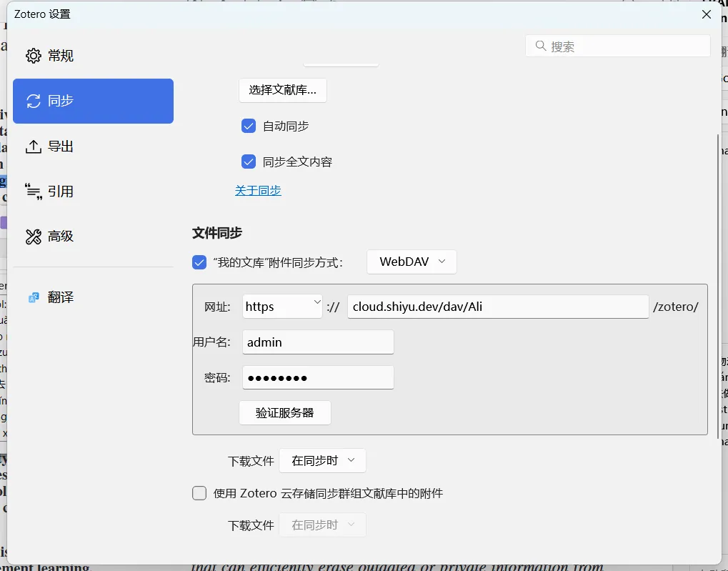Viewport: 728px width, 571px height.
Task: Open the 高级 settings section
Action: click(x=61, y=237)
